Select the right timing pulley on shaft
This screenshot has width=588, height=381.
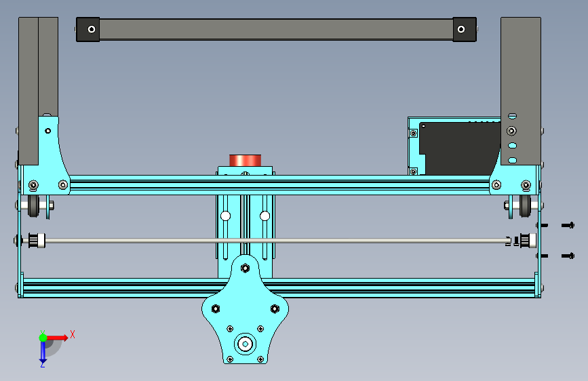point(528,241)
